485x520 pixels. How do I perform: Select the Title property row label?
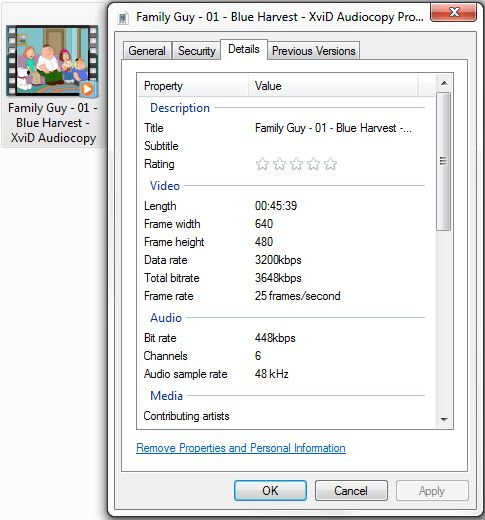[x=154, y=128]
